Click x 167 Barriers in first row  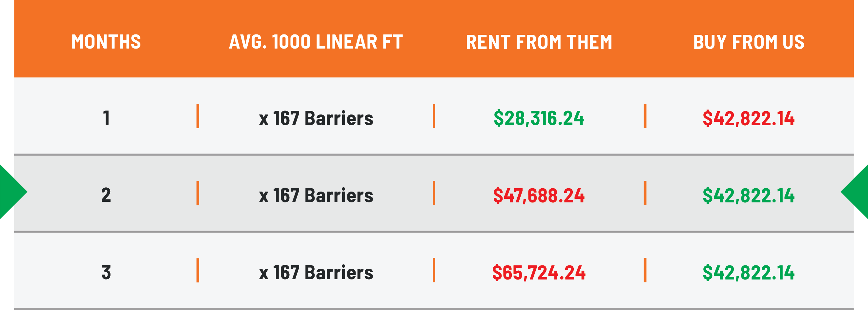click(316, 118)
